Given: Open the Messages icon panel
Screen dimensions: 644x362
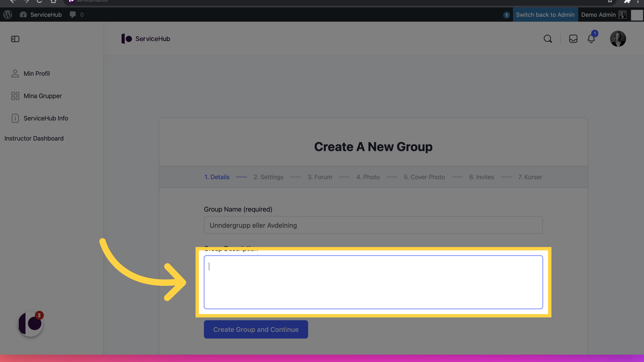Looking at the screenshot, I should coord(573,39).
